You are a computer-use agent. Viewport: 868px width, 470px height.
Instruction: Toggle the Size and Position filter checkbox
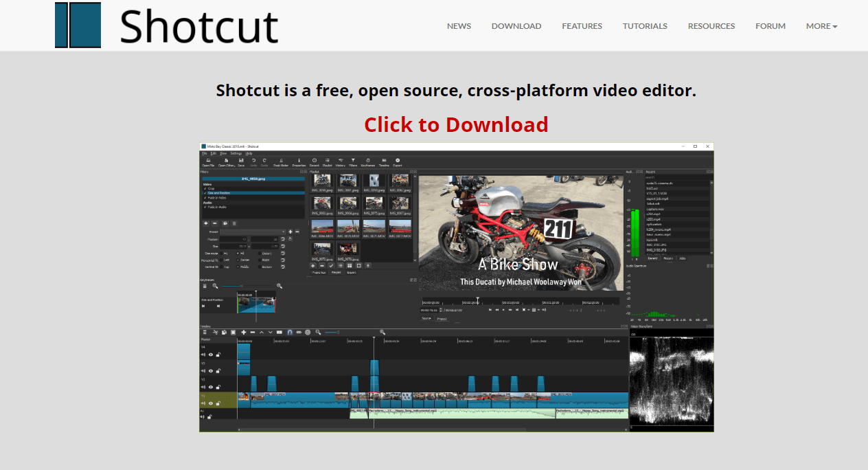pos(205,193)
